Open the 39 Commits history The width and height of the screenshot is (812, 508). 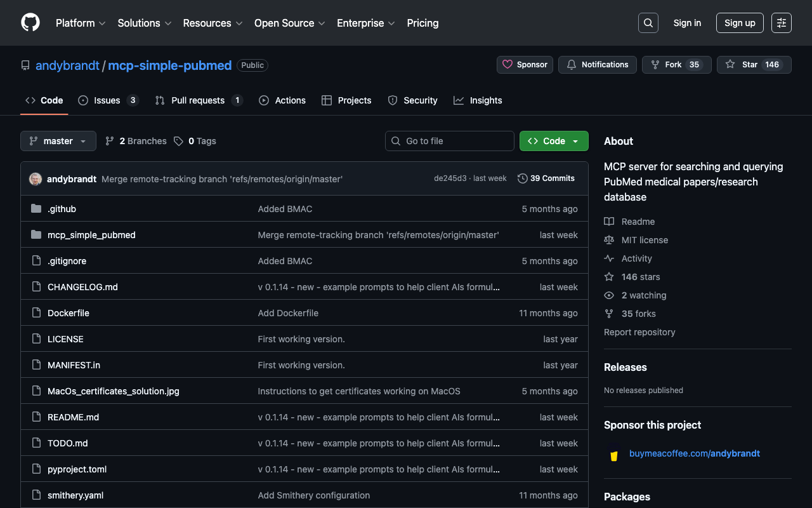[x=546, y=178]
